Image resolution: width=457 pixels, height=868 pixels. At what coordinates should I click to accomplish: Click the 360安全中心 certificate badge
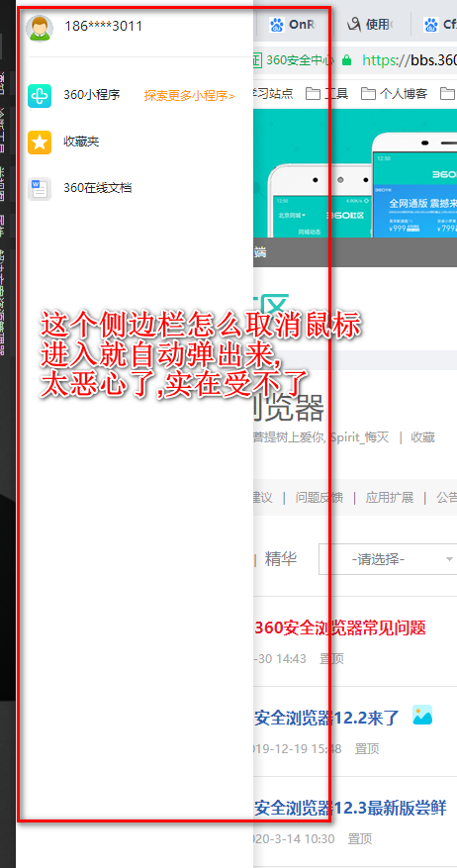[293, 59]
